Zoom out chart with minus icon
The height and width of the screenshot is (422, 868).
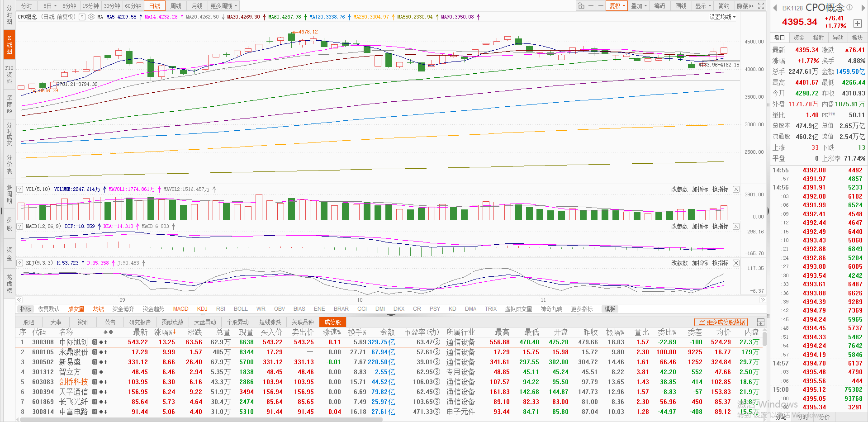pos(600,6)
